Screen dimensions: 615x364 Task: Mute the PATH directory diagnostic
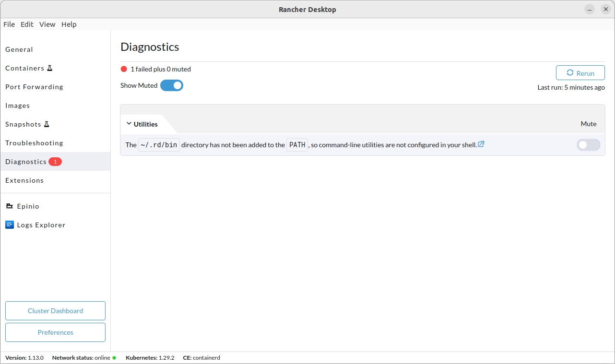[x=589, y=145]
